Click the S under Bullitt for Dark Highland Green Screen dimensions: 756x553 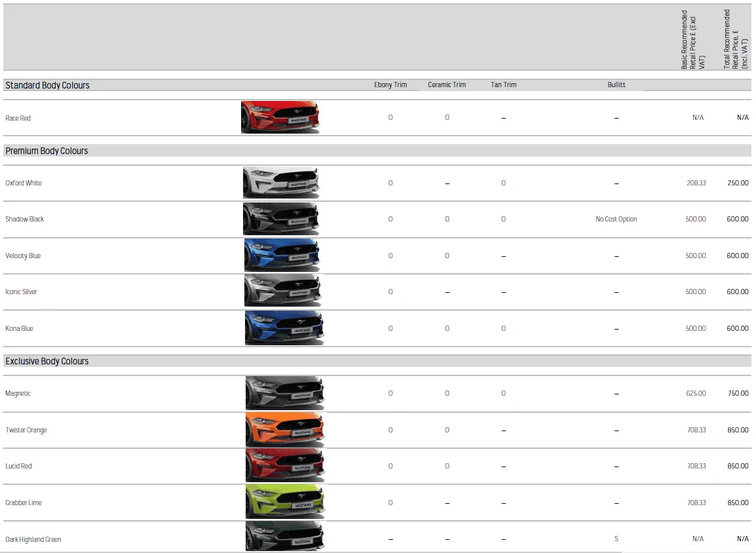pyautogui.click(x=616, y=539)
